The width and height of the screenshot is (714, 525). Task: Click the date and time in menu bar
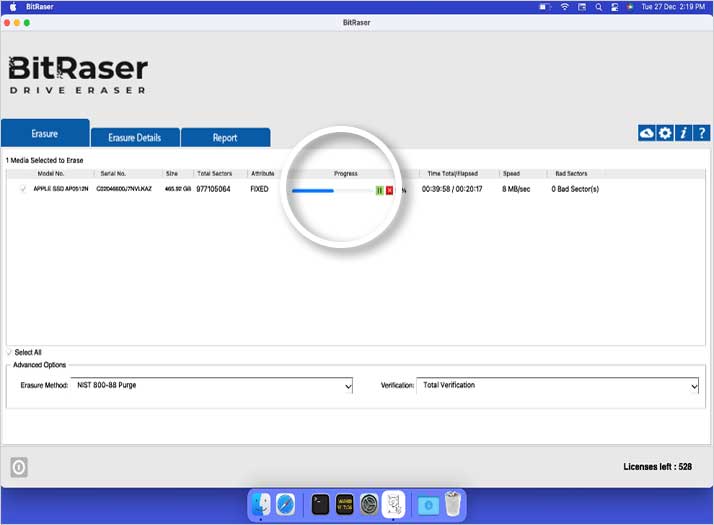coord(673,7)
